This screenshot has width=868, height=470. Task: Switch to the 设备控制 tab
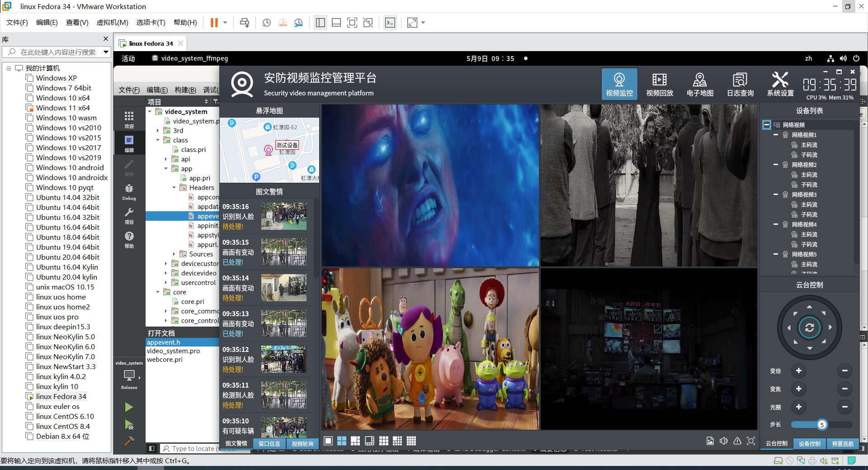pos(809,444)
